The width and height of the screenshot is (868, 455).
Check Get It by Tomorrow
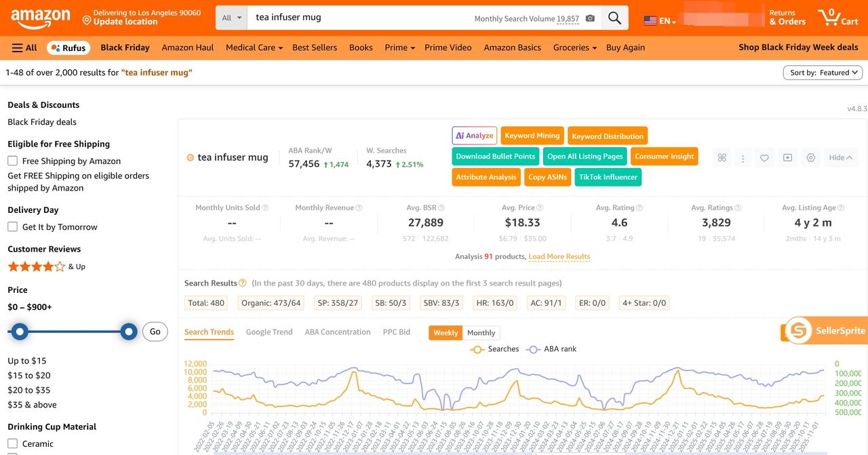(12, 226)
